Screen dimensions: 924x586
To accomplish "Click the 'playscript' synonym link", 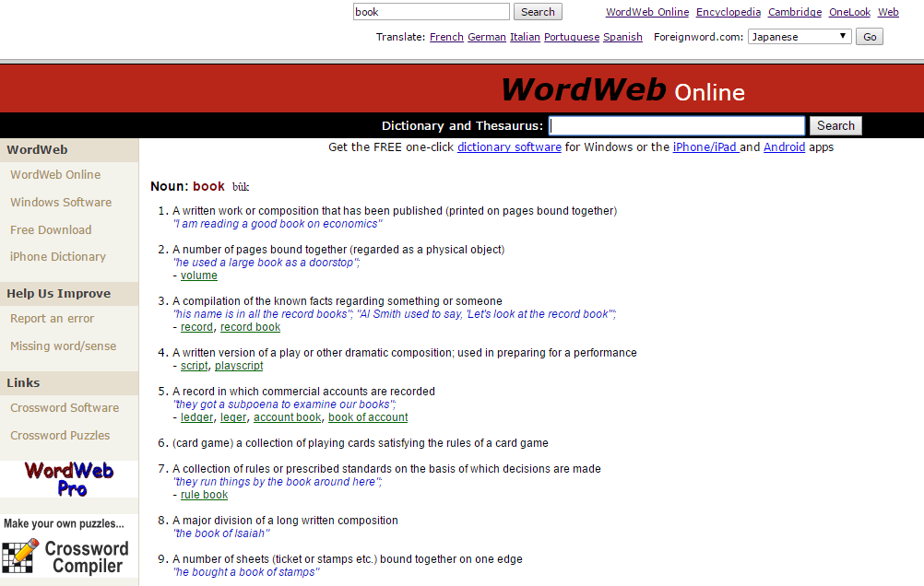I will 239,366.
